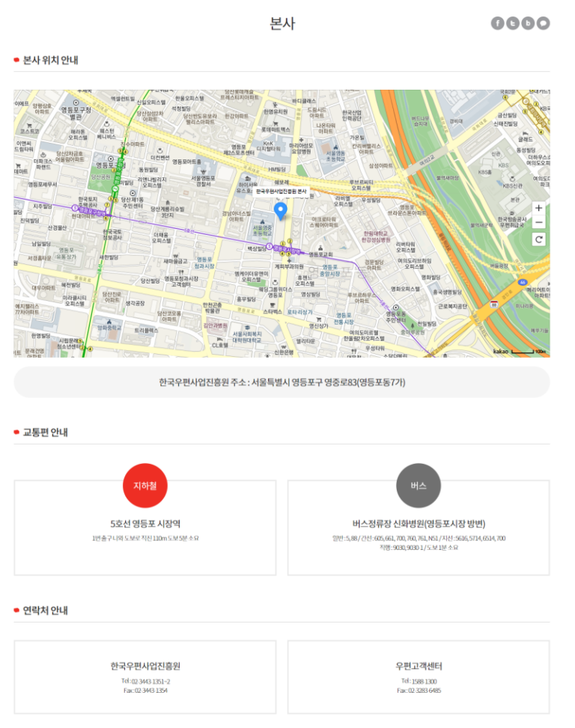Click the kakao logo on the map
The image size is (575, 728).
501,351
